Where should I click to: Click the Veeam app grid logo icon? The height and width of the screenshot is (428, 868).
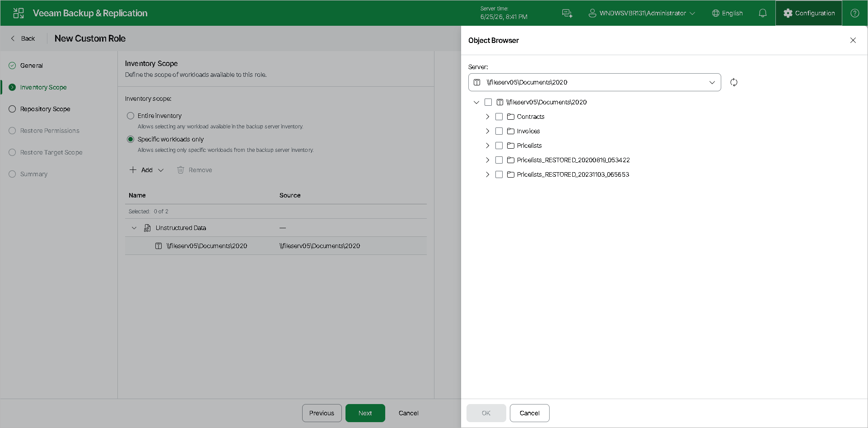click(19, 13)
